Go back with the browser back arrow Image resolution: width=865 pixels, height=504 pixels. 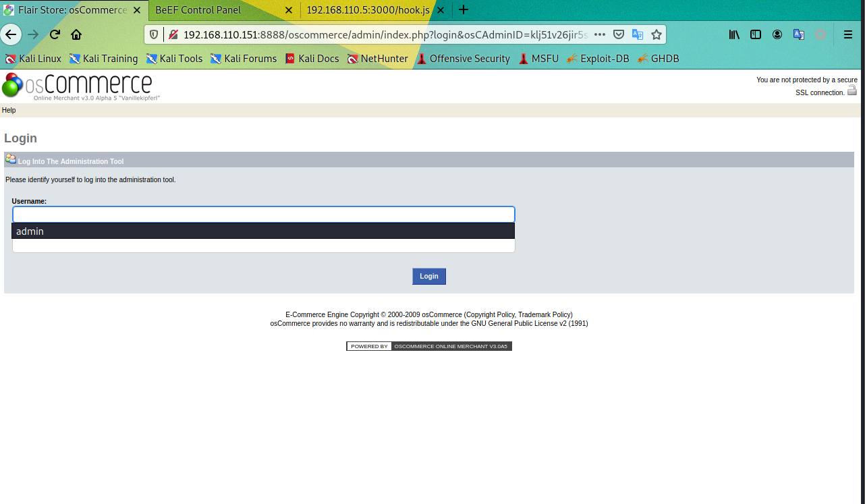tap(11, 34)
